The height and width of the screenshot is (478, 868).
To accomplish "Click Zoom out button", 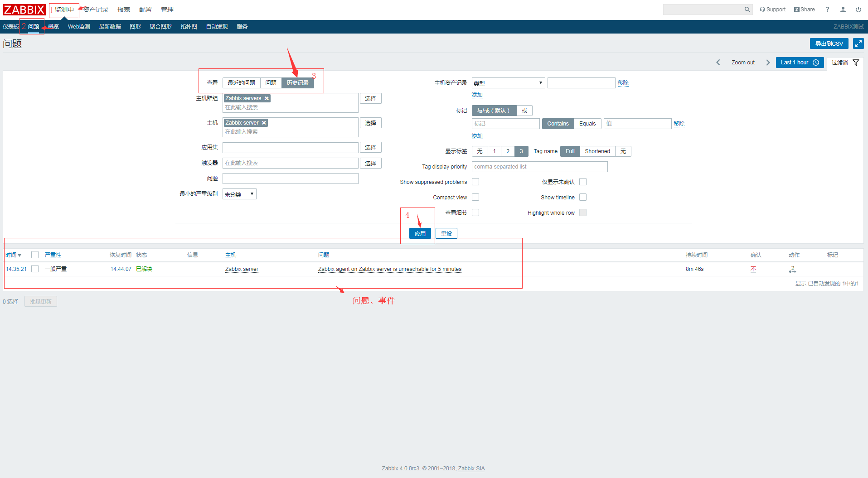I will (743, 63).
